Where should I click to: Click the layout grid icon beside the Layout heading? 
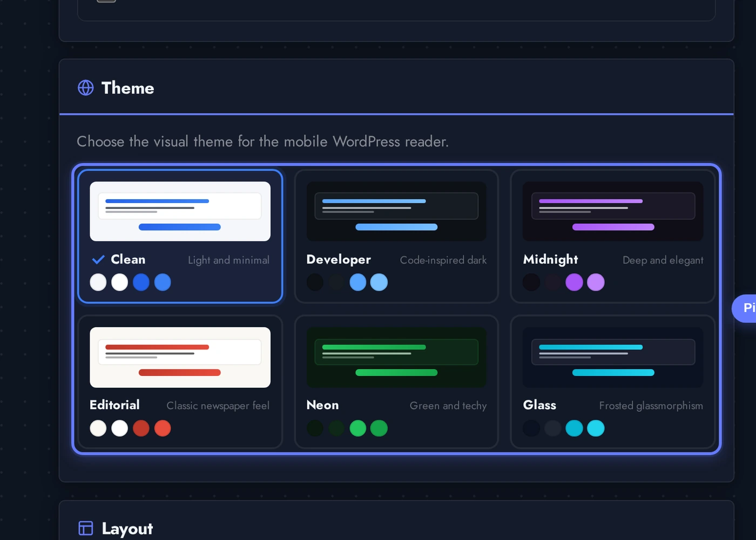86,528
